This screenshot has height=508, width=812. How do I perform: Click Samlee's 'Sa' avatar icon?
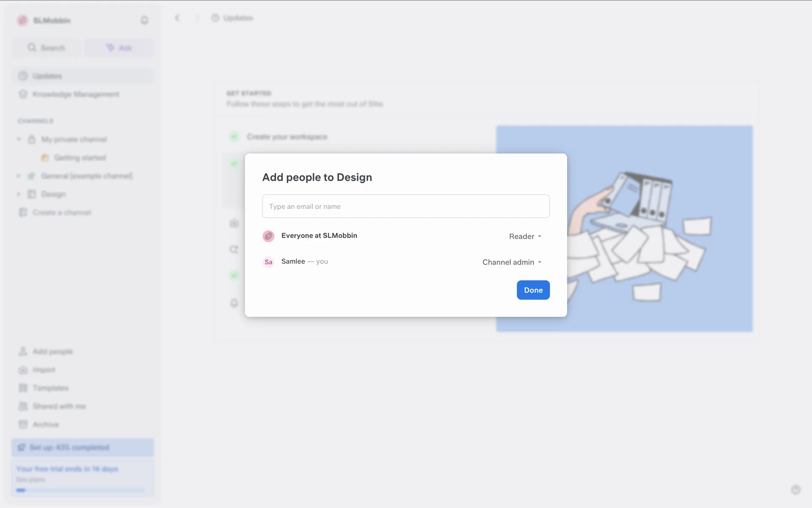point(269,262)
